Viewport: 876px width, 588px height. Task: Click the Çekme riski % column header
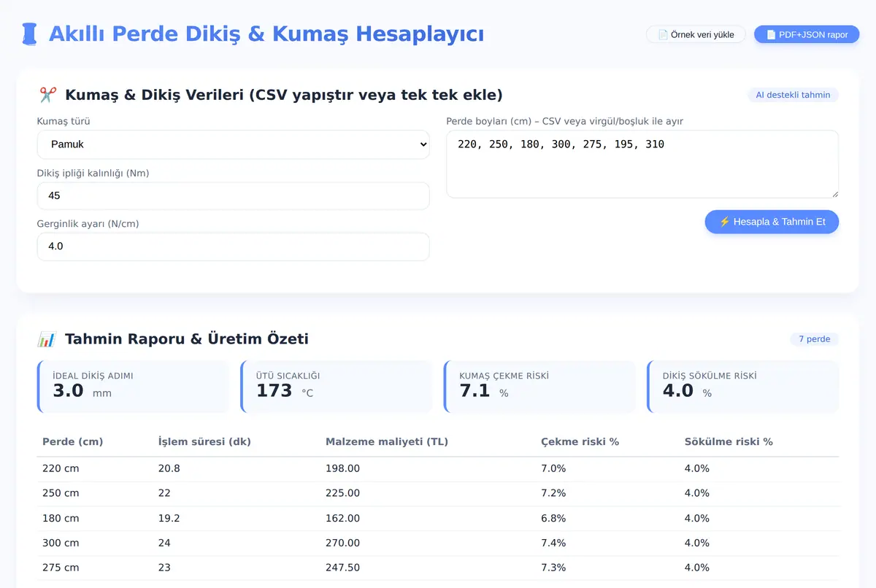[x=580, y=442]
